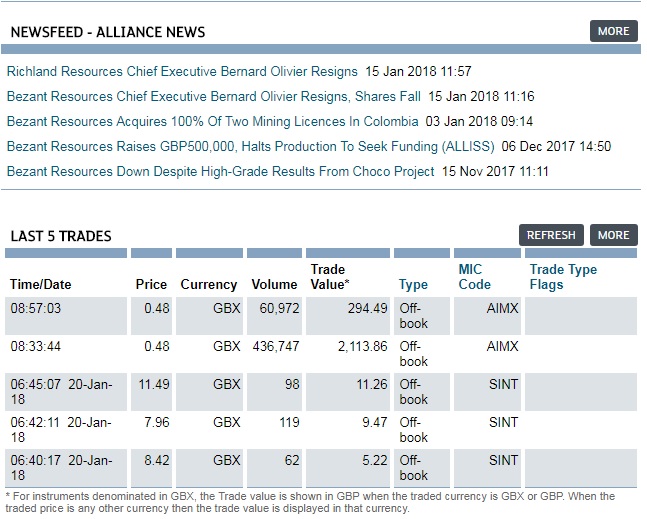This screenshot has width=647, height=519.
Task: Select the price 7.96 cell
Action: 151,429
